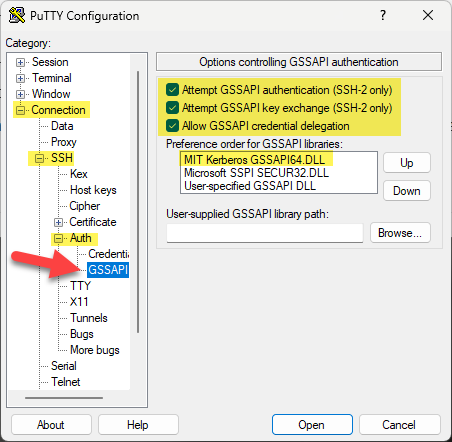Select the Kex tree item
The image size is (452, 442).
point(79,174)
